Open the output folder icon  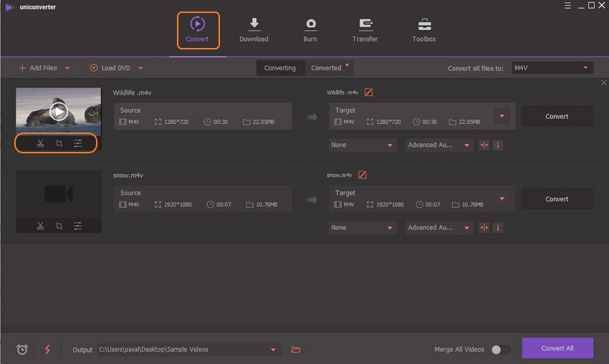[296, 350]
